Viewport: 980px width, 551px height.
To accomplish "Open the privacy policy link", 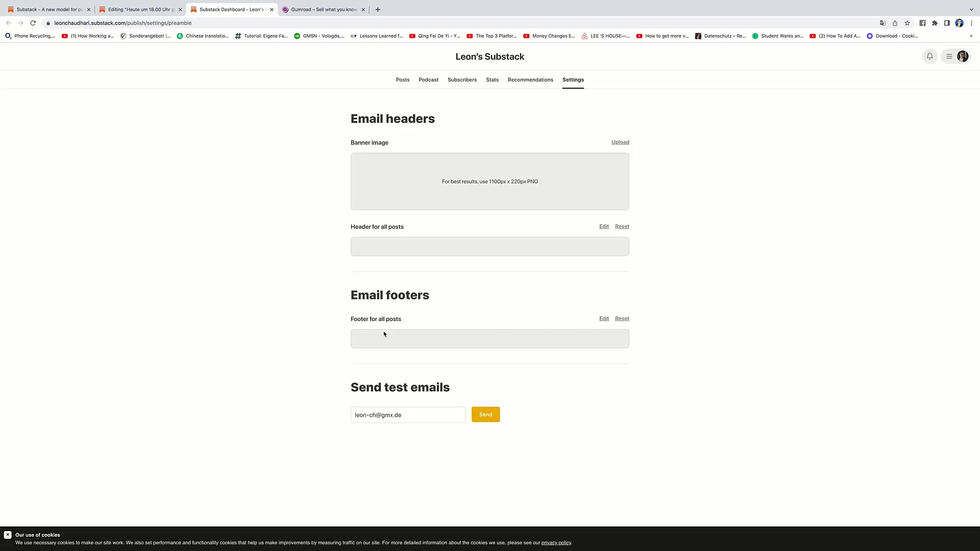I will coord(556,543).
